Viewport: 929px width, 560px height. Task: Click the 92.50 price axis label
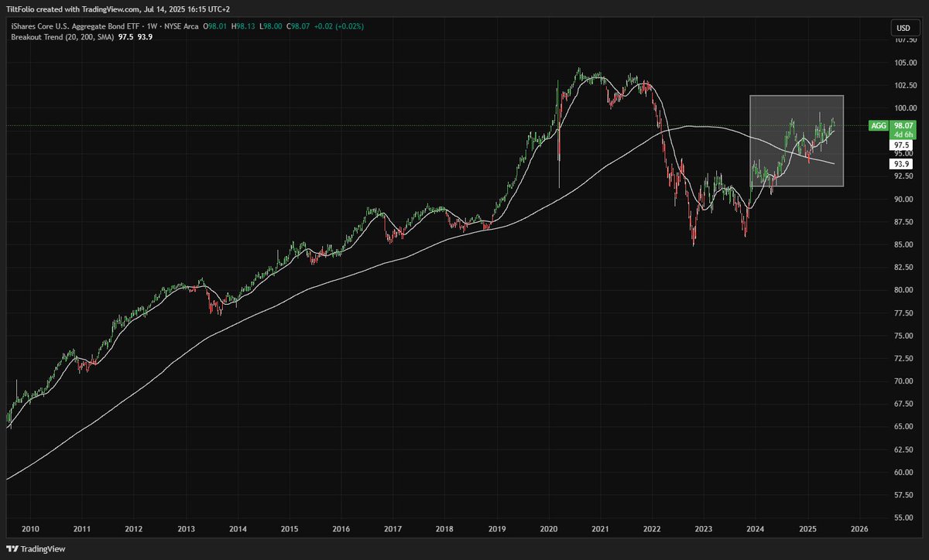click(903, 176)
